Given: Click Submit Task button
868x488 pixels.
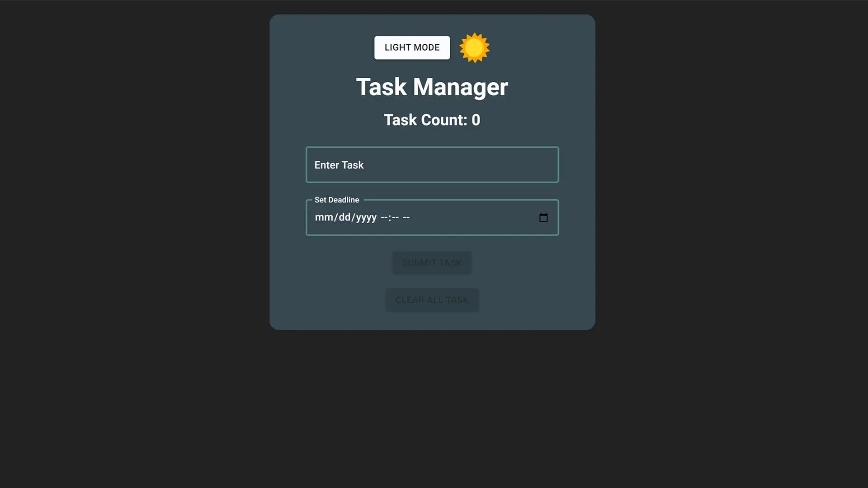Looking at the screenshot, I should [x=432, y=263].
